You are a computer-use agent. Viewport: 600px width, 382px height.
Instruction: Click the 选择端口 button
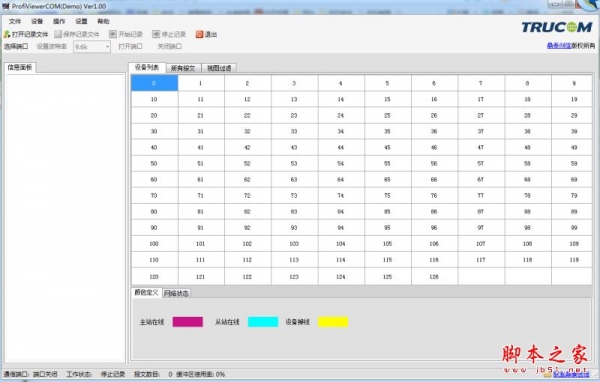click(16, 47)
